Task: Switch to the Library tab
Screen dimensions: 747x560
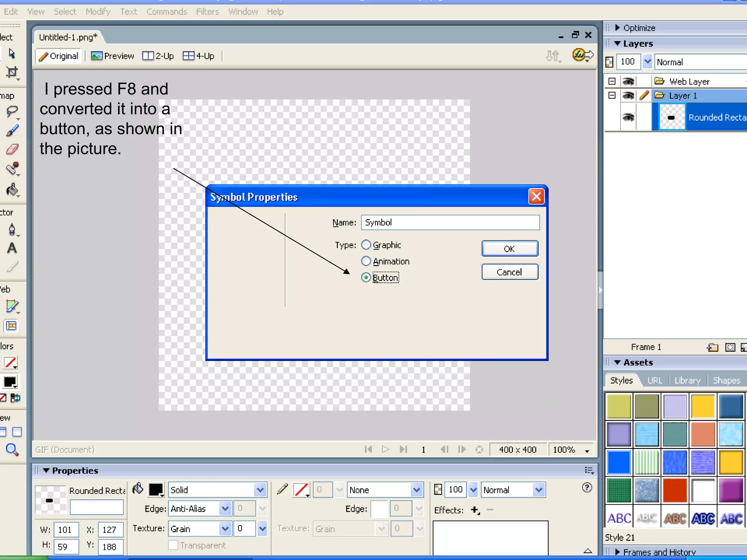Action: [687, 380]
